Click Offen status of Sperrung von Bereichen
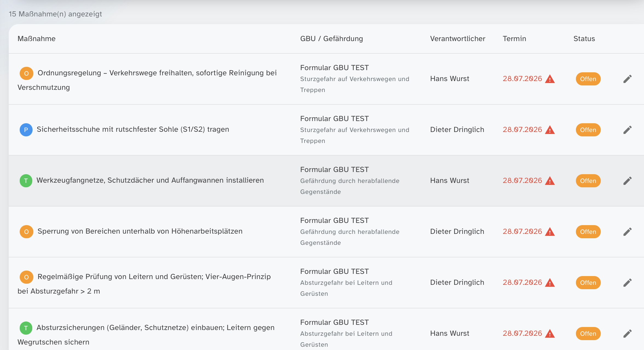Screen dimensions: 644x350 [x=588, y=232]
